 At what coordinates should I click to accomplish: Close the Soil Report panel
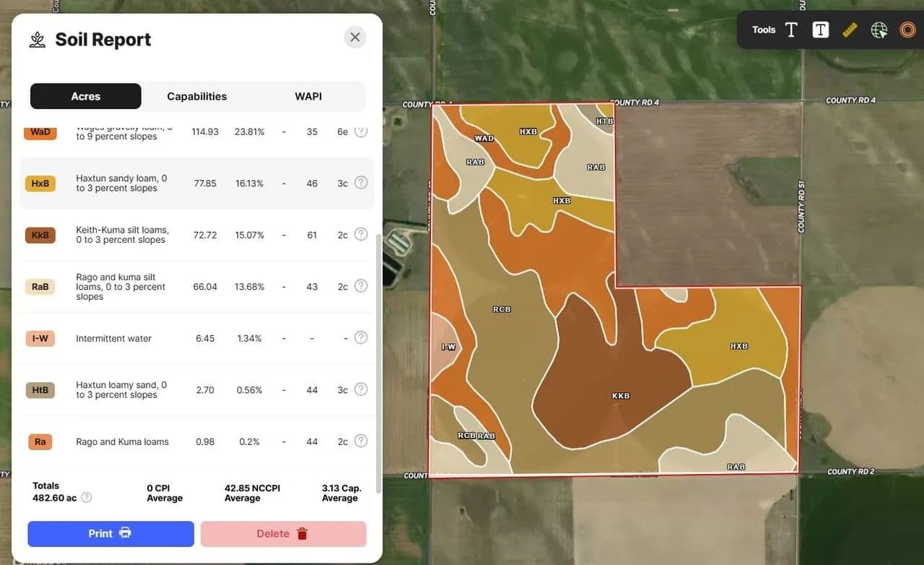tap(354, 37)
